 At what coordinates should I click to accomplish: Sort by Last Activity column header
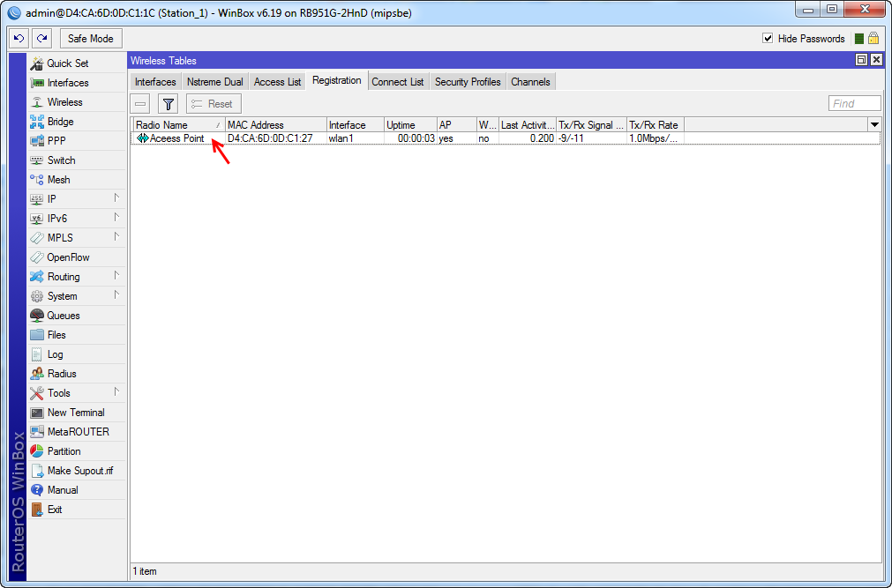528,125
